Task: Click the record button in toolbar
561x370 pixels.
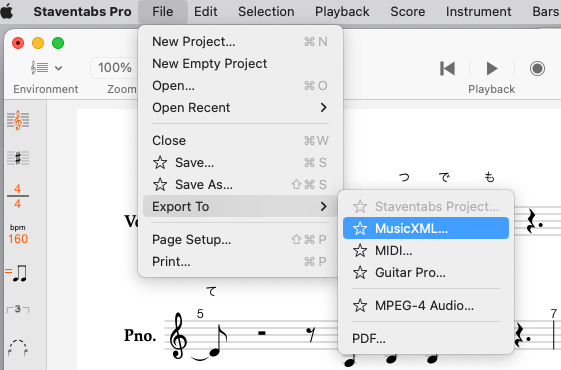Action: pyautogui.click(x=537, y=68)
